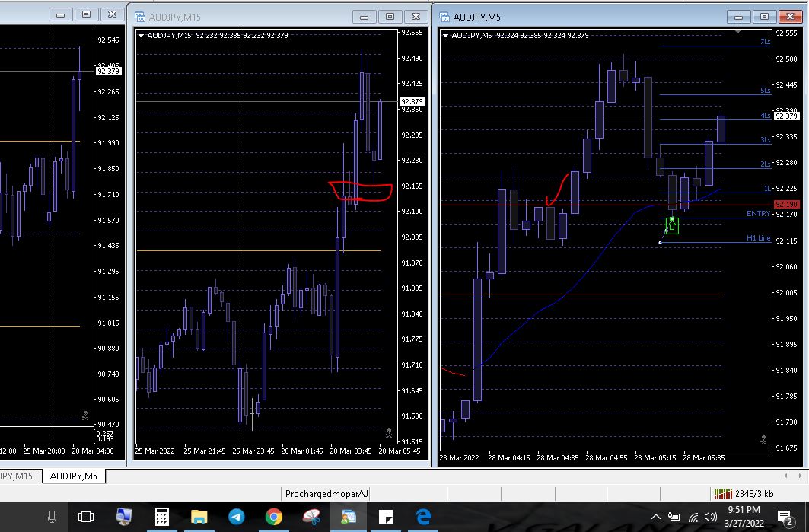Image resolution: width=809 pixels, height=532 pixels.
Task: Select the 2Ls level label
Action: coord(765,164)
